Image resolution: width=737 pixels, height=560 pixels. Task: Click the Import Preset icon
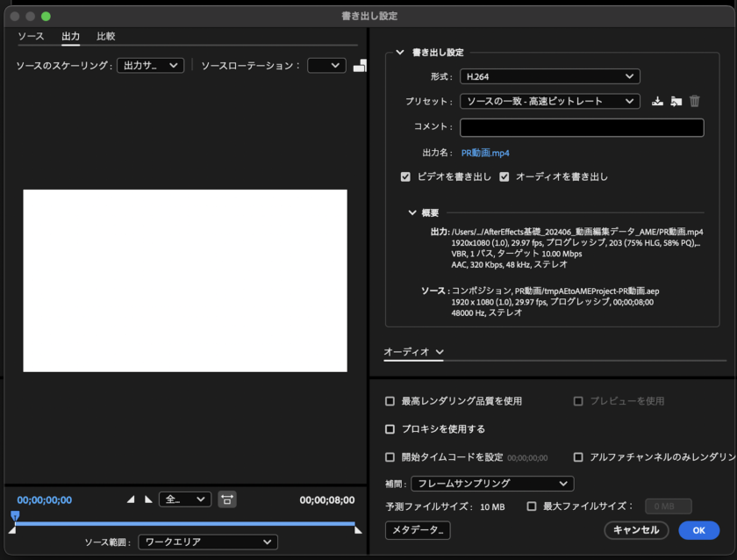[676, 101]
